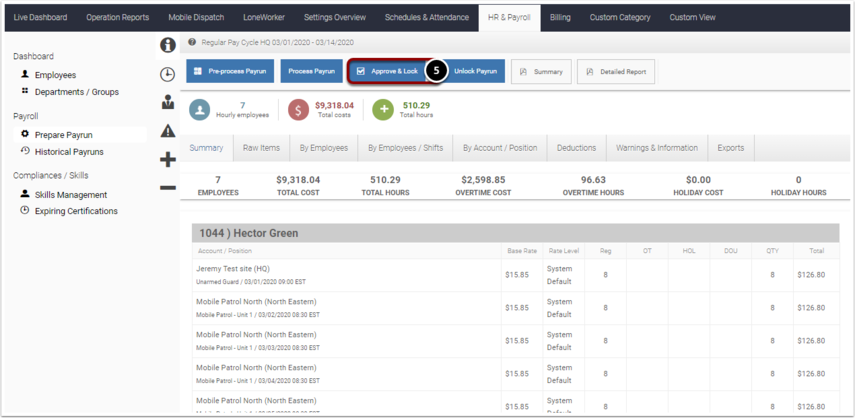Click the warning triangle icon
The height and width of the screenshot is (418, 855).
(167, 131)
